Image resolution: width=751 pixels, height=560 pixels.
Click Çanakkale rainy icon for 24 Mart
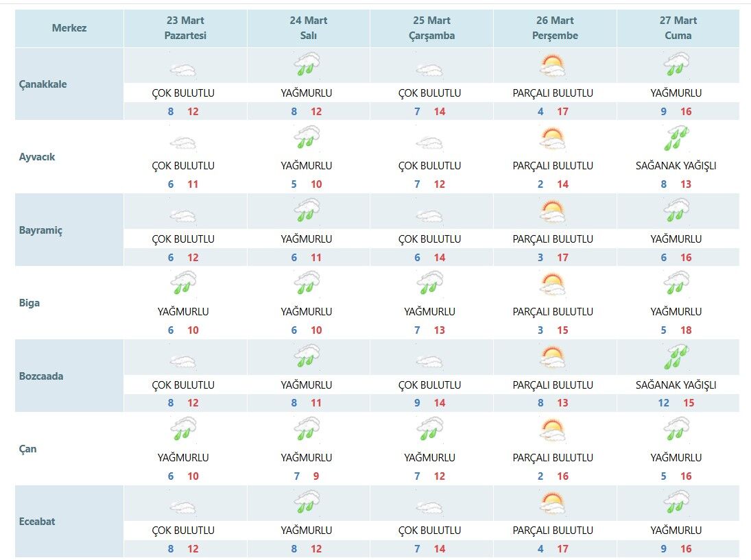[x=307, y=66]
